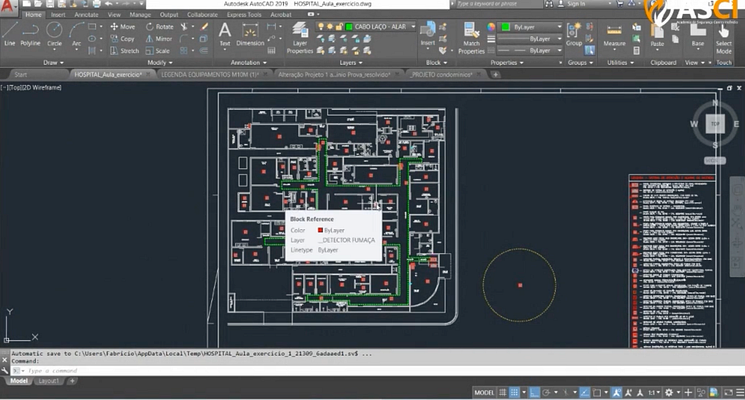Screen dimensions: 745x400
Task: Switch to _PROJETO condominios drawing tab
Action: [x=441, y=75]
